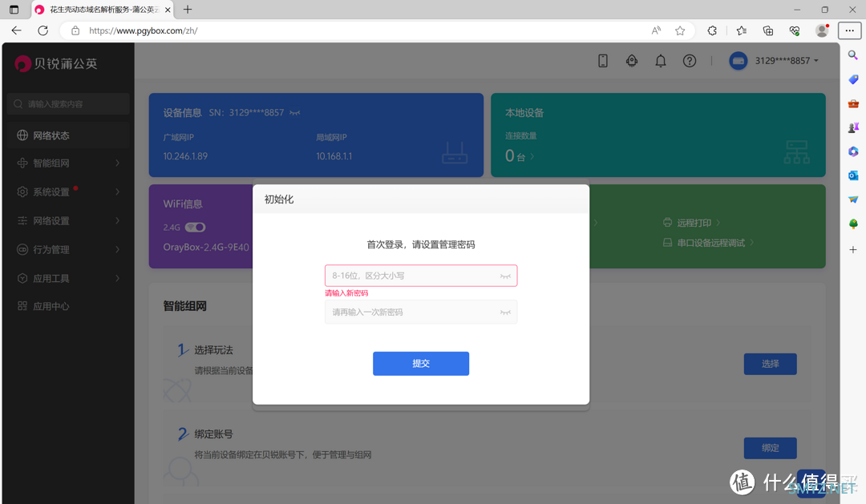866x504 pixels.
Task: Click the Read aloud icon
Action: (656, 30)
